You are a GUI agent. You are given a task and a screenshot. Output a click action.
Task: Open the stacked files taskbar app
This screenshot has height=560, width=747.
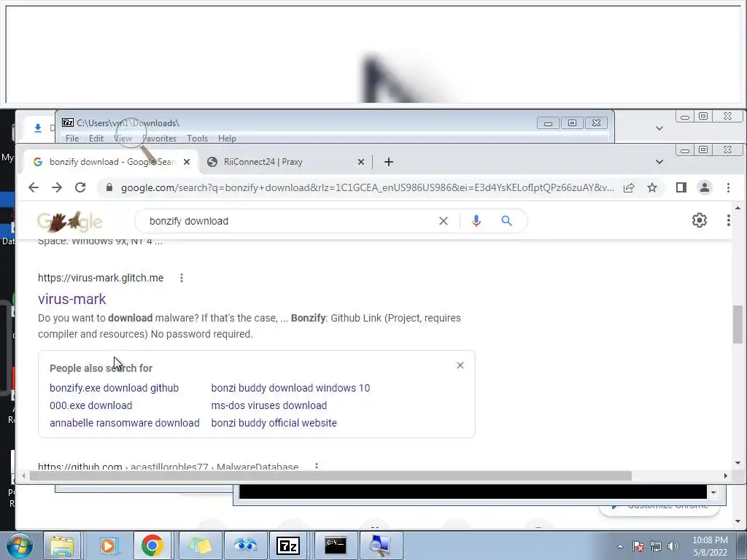(x=200, y=545)
